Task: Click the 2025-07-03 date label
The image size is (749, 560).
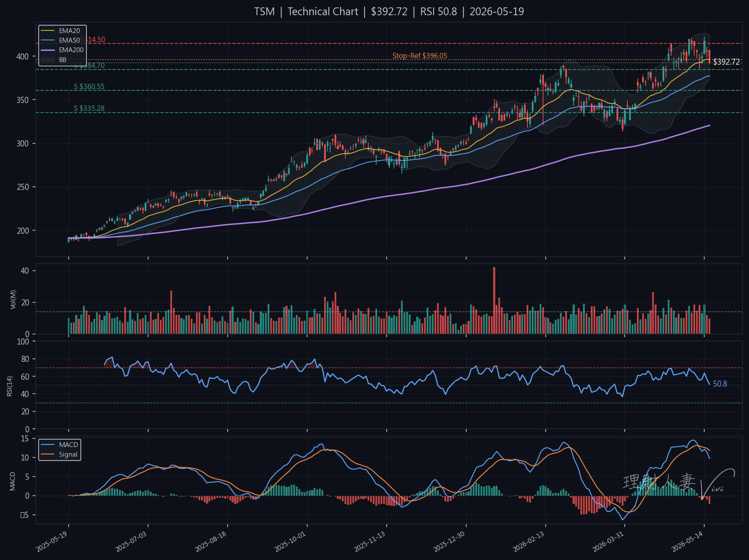Action: [131, 542]
